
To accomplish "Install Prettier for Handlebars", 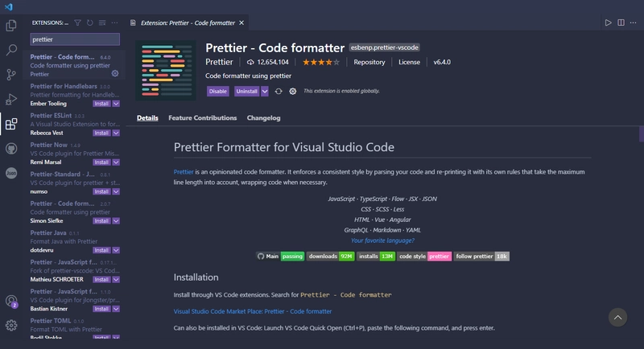I will [x=101, y=104].
